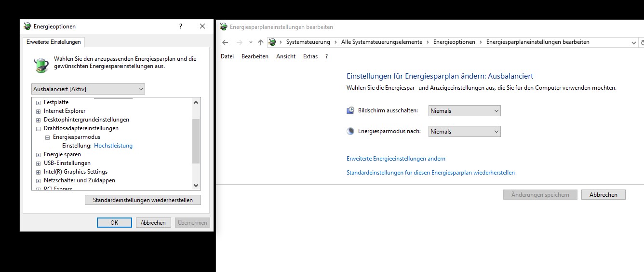Open the Energiesparmodus nach dropdown
The height and width of the screenshot is (272, 644).
tap(465, 131)
